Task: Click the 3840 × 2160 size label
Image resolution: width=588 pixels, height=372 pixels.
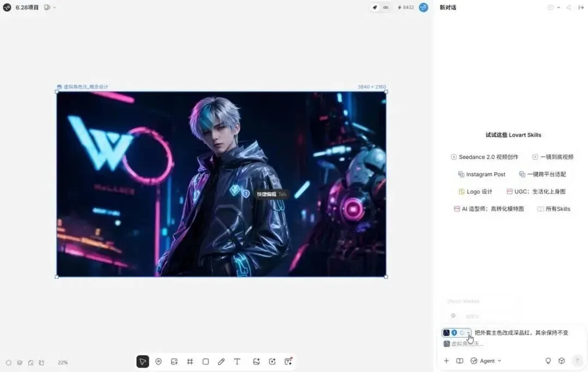Action: pyautogui.click(x=372, y=87)
